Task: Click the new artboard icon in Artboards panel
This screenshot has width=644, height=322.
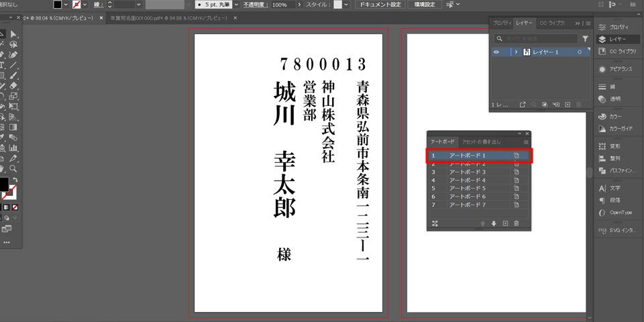Action: 505,223
